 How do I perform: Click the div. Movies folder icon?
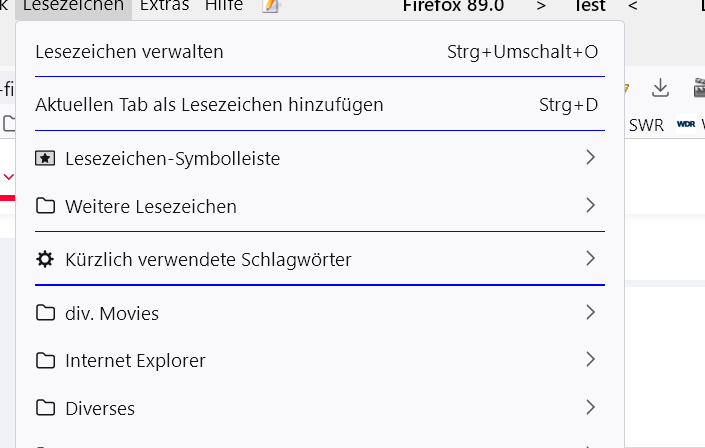tap(44, 314)
